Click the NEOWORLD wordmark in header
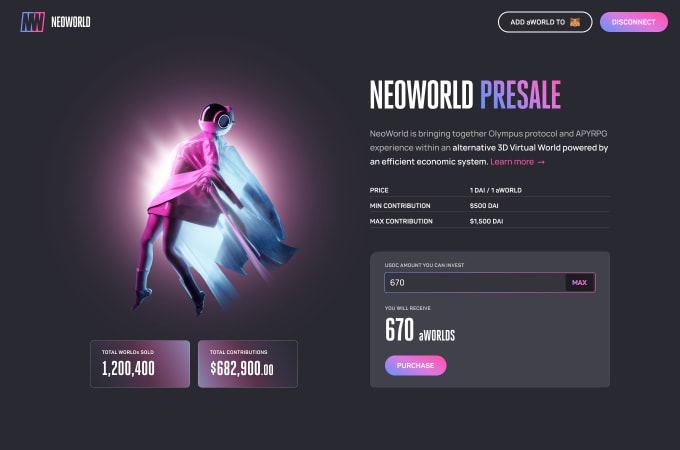The height and width of the screenshot is (450, 680). coord(71,22)
